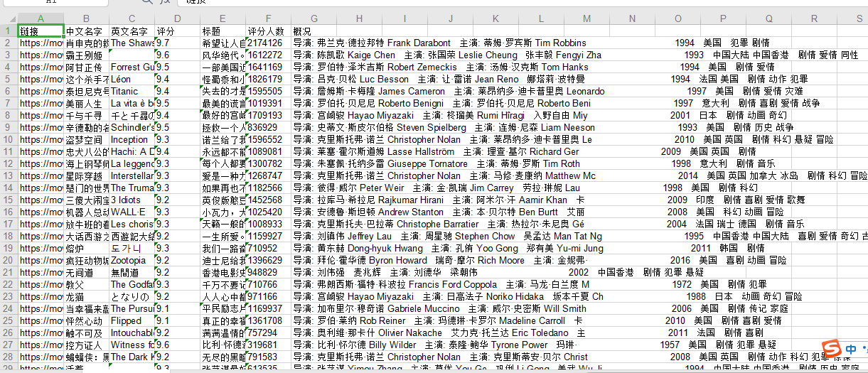Select row 1 header
Screen dimensions: 868x373
(x=9, y=31)
